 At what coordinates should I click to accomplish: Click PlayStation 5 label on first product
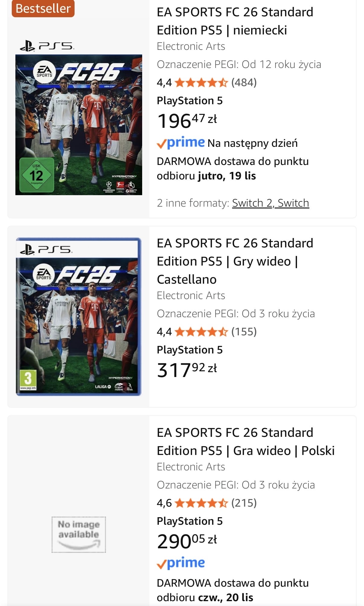click(x=190, y=101)
